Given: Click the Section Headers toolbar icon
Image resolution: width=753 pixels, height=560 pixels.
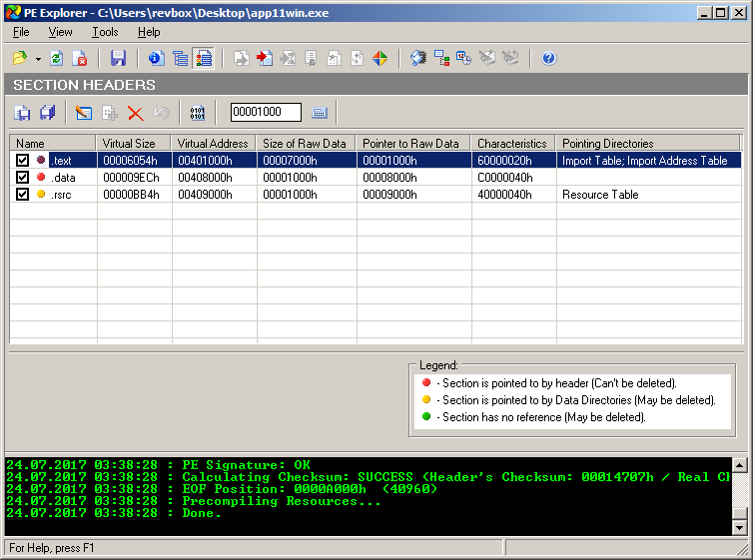Looking at the screenshot, I should (x=204, y=59).
